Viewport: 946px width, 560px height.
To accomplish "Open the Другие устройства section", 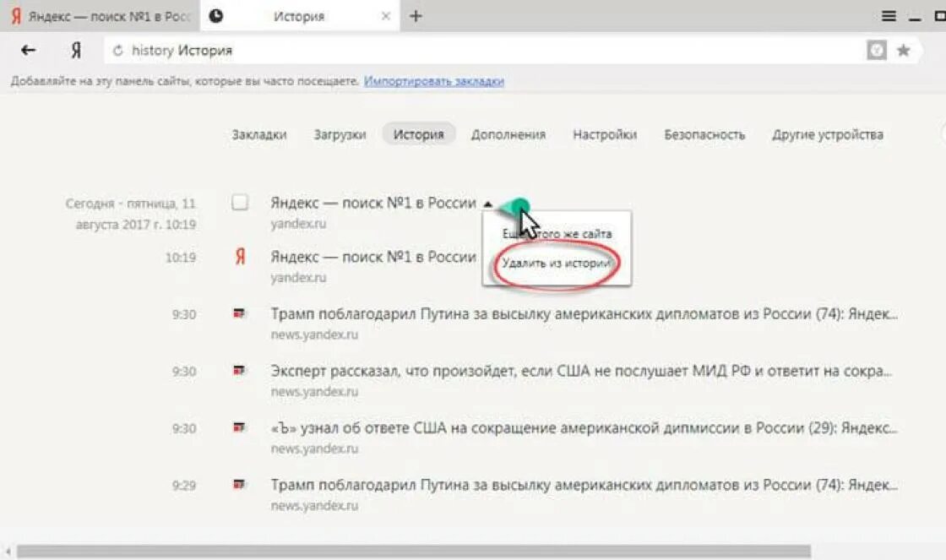I will click(828, 134).
